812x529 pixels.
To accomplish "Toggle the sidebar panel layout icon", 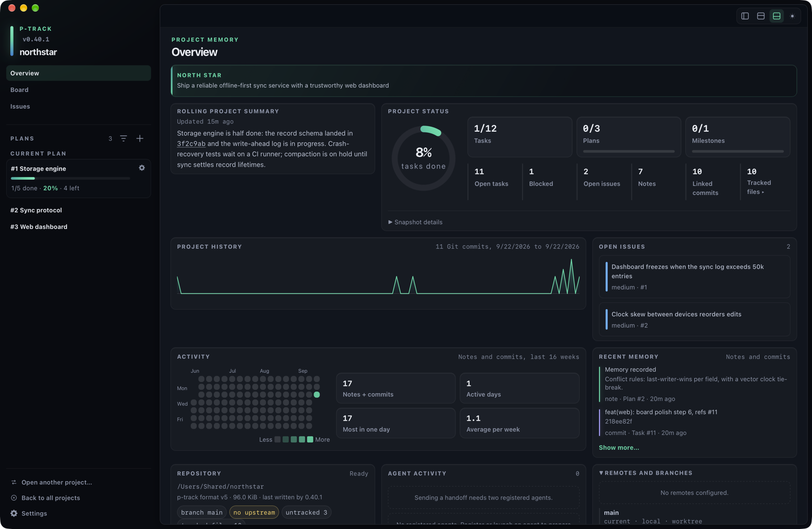I will [x=745, y=16].
